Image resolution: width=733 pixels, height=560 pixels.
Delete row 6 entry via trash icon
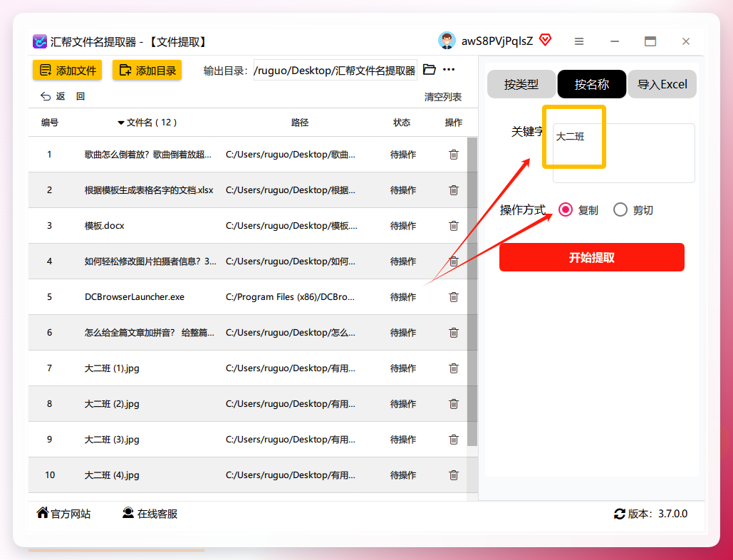tap(454, 333)
